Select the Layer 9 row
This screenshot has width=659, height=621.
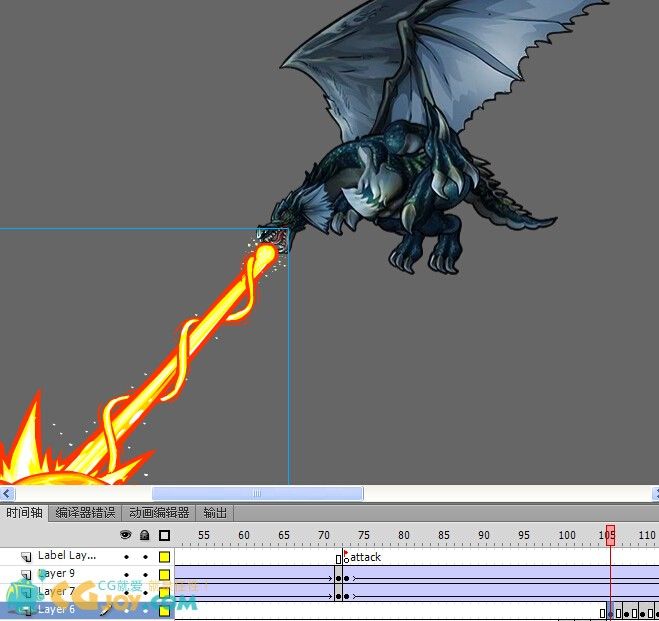pos(87,574)
